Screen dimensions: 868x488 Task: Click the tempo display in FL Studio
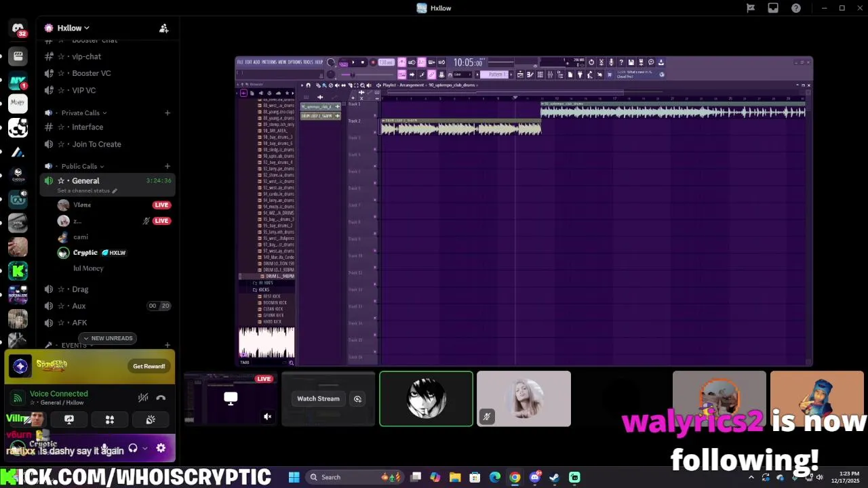click(x=386, y=62)
